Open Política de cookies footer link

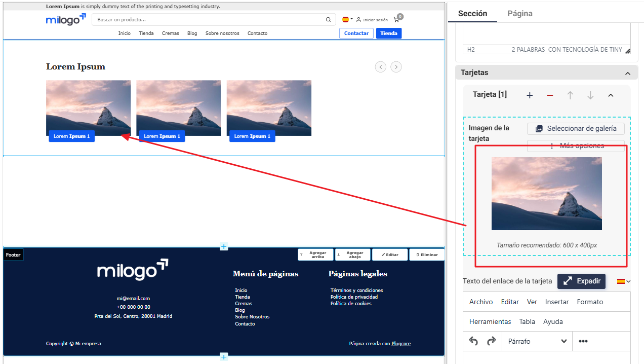[351, 304]
